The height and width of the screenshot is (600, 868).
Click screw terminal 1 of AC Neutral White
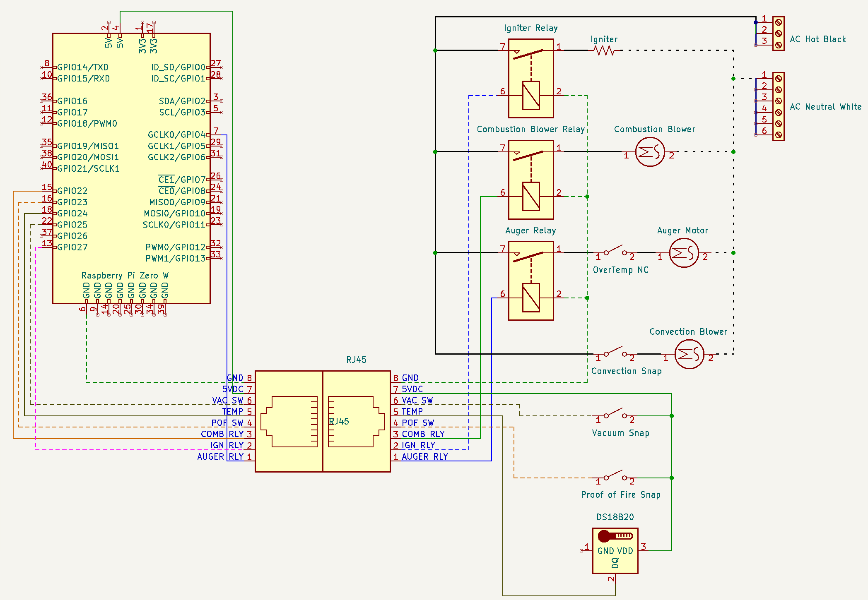[x=779, y=78]
